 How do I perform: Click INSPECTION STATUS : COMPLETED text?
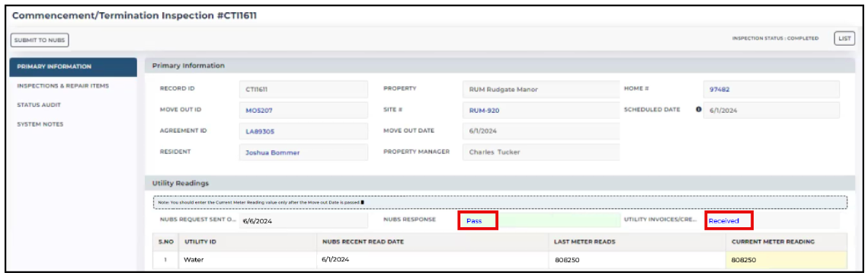point(775,39)
